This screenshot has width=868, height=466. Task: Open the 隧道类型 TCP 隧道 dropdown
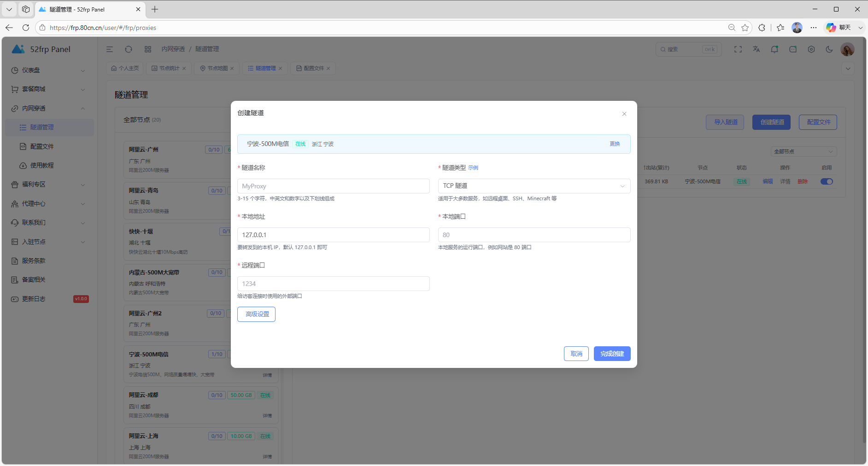tap(534, 186)
